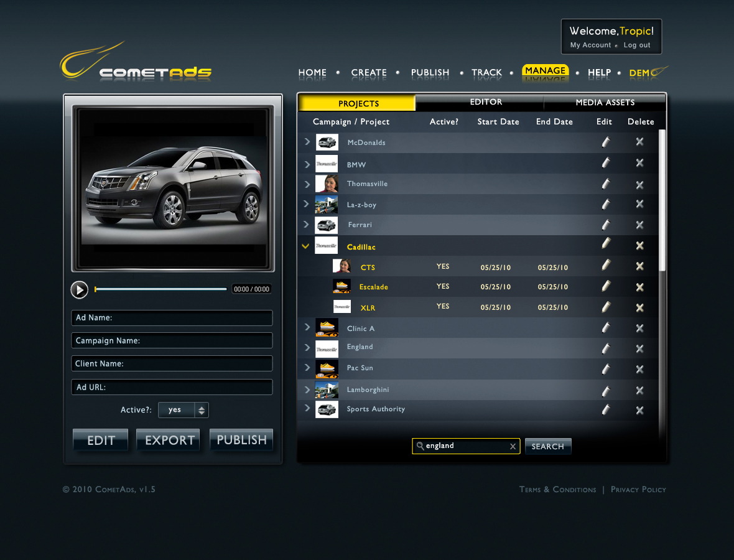Click the edit pencil for Thomasville

[x=606, y=184]
